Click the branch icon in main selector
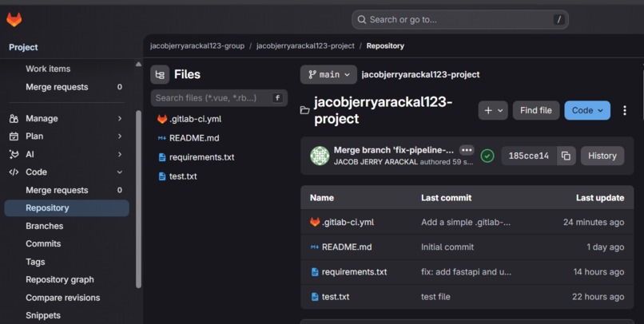644x324 pixels. click(x=312, y=74)
